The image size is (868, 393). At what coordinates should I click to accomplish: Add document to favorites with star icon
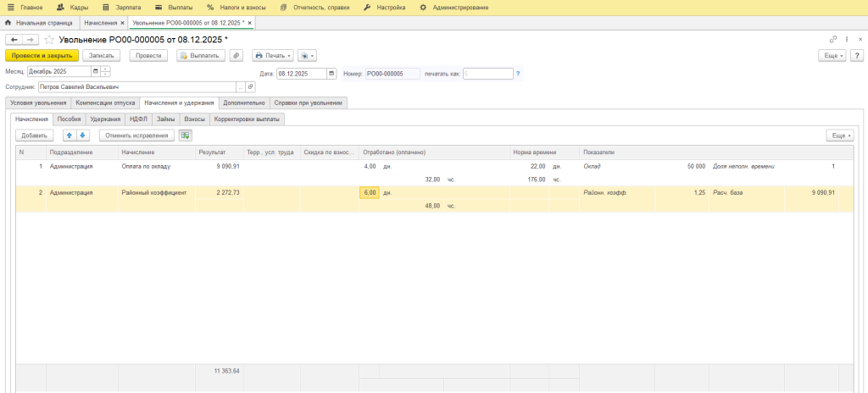[x=49, y=40]
